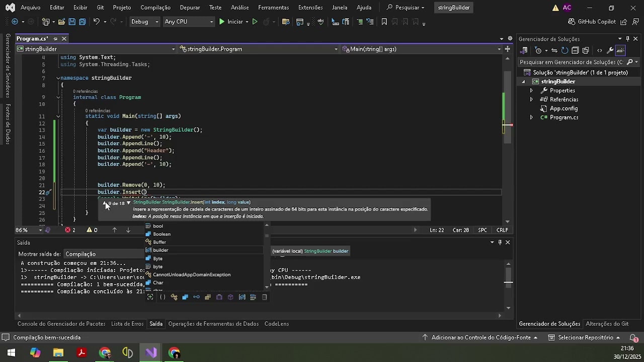This screenshot has height=362, width=644.
Task: Click Collapse All icon in Solution Explorer
Action: click(575, 50)
